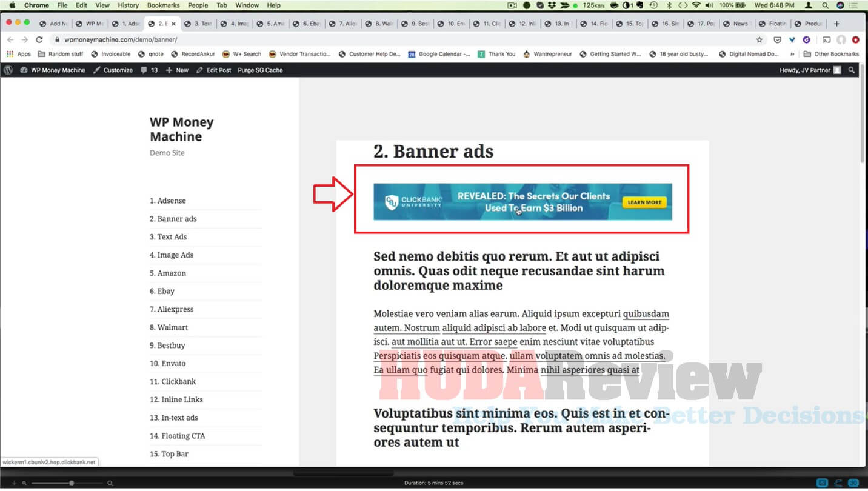Viewport: 868px width, 491px height.
Task: Open the Time Machine clock icon
Action: 653,5
